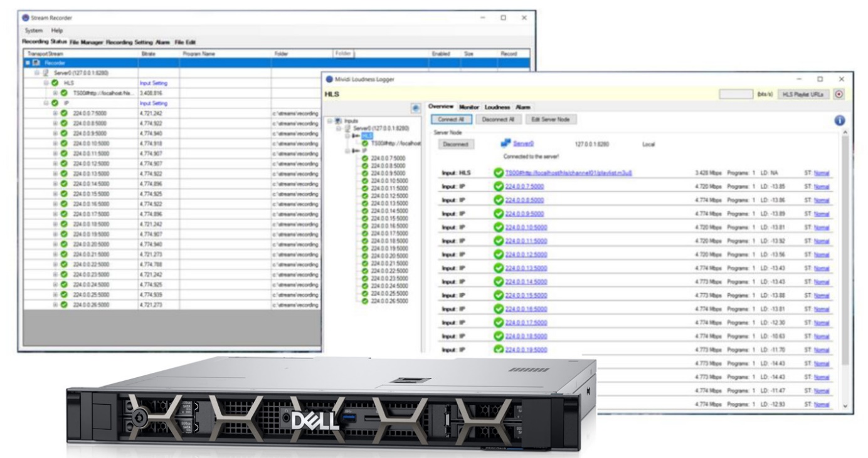The height and width of the screenshot is (458, 868).
Task: Collapse the Recorder root node in Stream Recorder
Action: click(28, 63)
